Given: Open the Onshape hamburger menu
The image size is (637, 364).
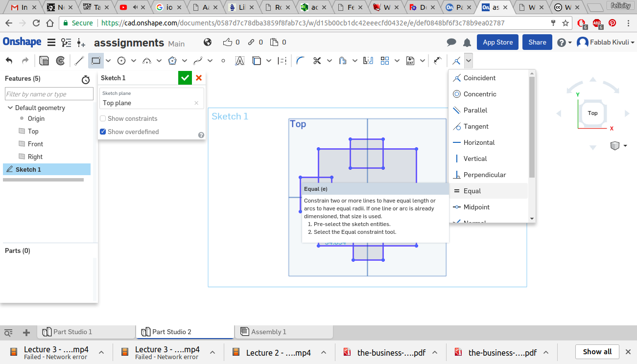Looking at the screenshot, I should click(x=51, y=43).
